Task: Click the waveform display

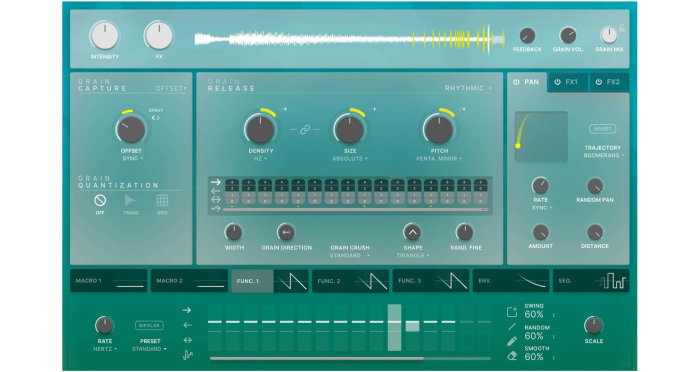Action: (350, 39)
